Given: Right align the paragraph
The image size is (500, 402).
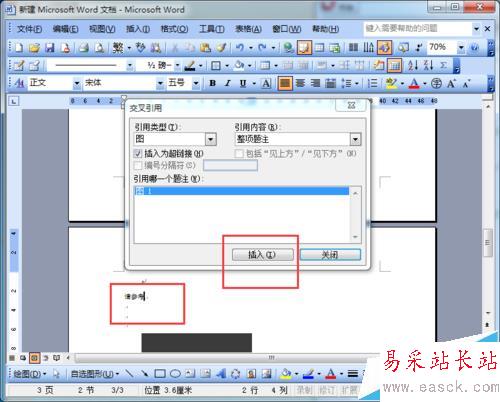Looking at the screenshot, I should coord(315,83).
